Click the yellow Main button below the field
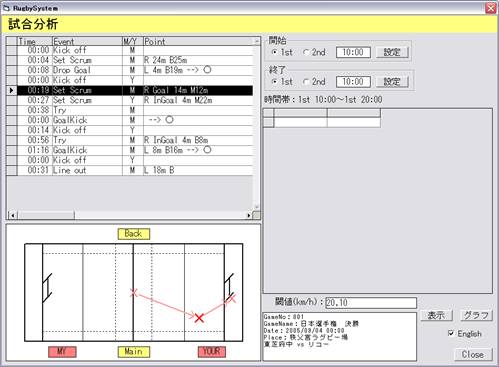The width and height of the screenshot is (499, 367). pyautogui.click(x=134, y=352)
